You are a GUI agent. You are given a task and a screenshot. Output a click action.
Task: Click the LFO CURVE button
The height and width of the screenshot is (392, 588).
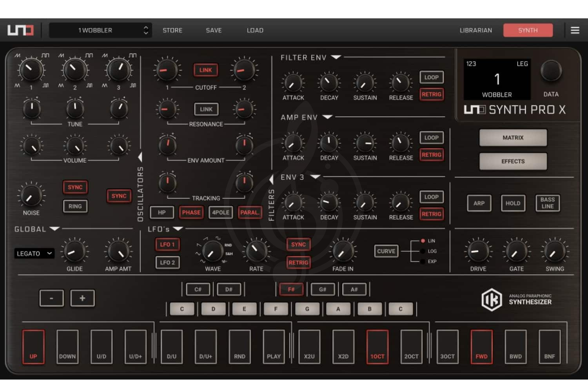click(x=386, y=251)
